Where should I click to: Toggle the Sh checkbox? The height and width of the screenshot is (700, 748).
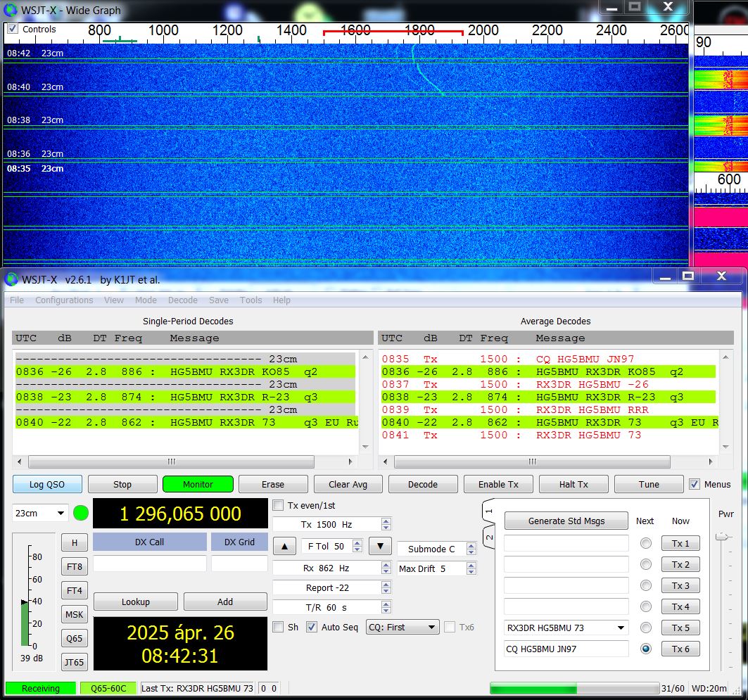[x=278, y=627]
